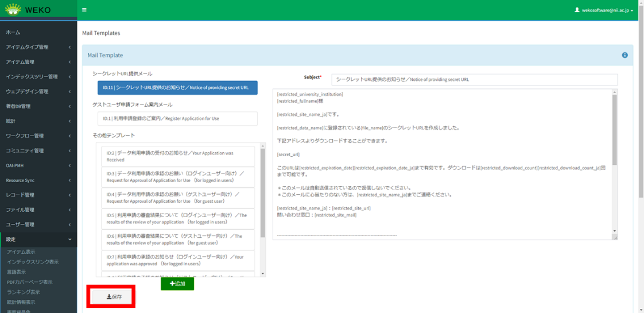Select ID:11 シークレットURL提供のお知らせ template
Viewport: 644px width, 313px height.
coord(177,88)
